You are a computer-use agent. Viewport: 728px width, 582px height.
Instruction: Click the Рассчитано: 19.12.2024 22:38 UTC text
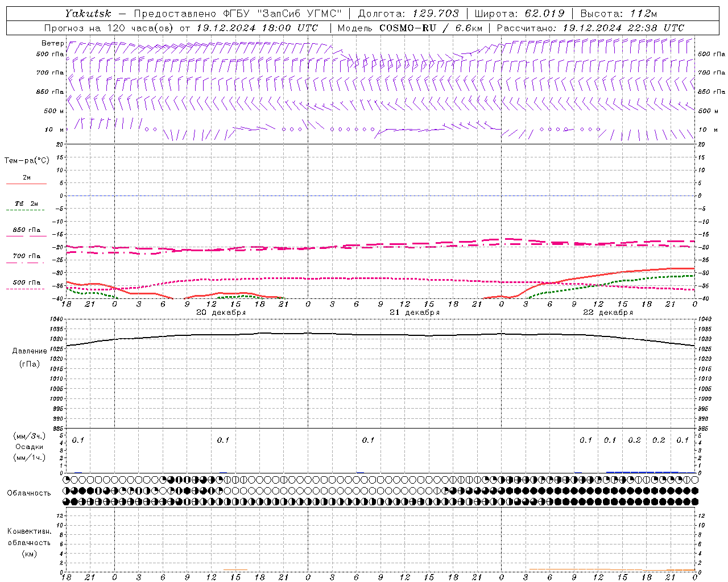click(x=590, y=28)
